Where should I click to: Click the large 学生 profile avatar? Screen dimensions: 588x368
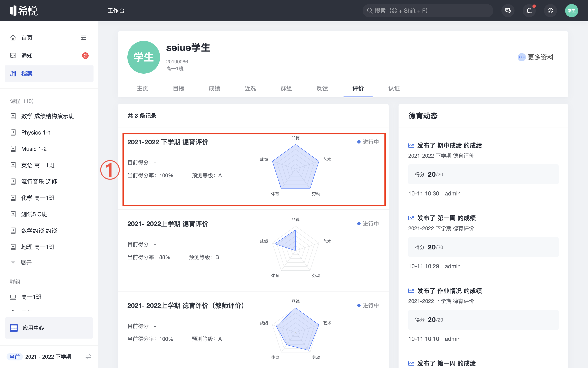coord(144,57)
